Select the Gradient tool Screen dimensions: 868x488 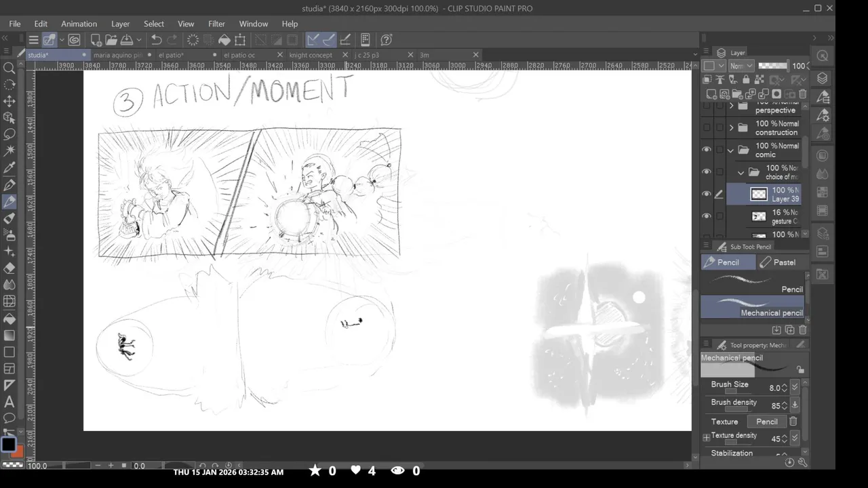pos(9,335)
